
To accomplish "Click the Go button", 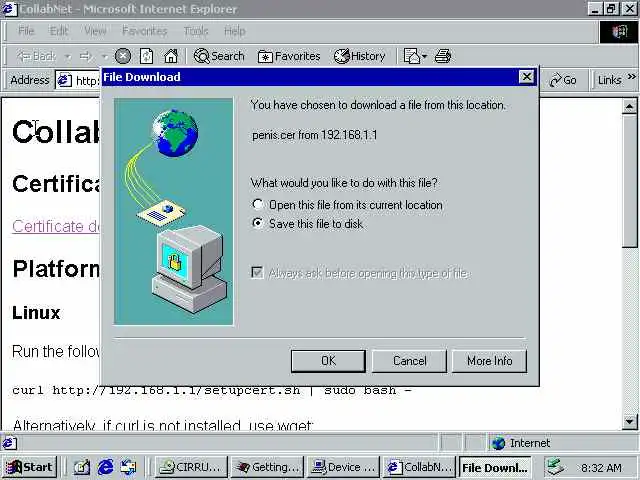I will 563,80.
